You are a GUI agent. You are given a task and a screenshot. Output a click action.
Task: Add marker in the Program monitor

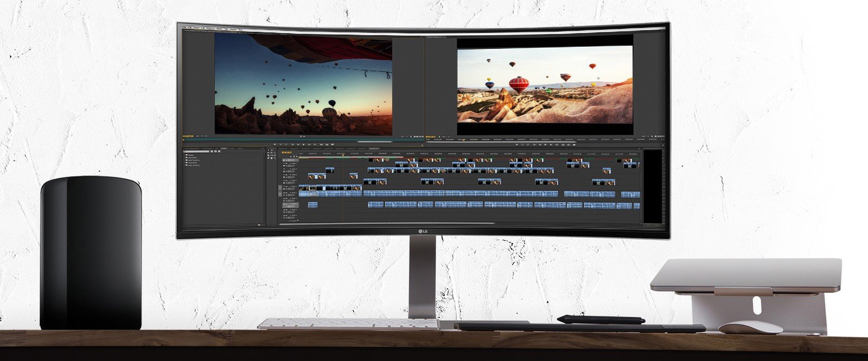pos(517,144)
